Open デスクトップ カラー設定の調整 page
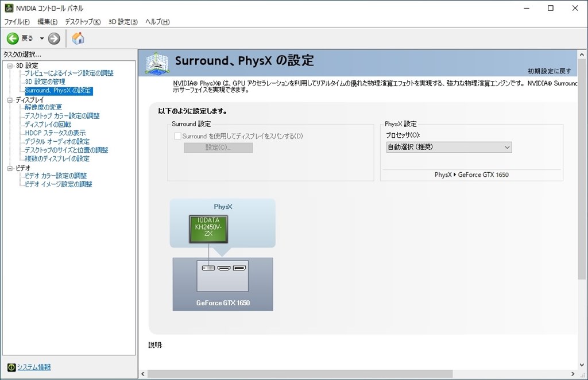 (62, 116)
